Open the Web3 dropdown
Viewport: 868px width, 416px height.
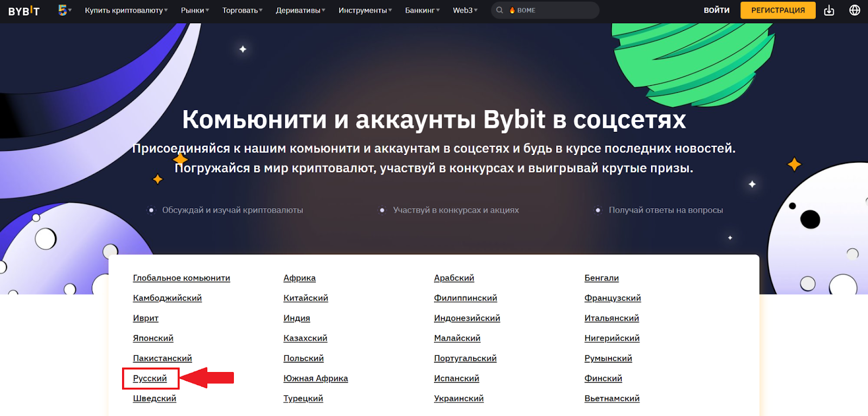coord(465,10)
